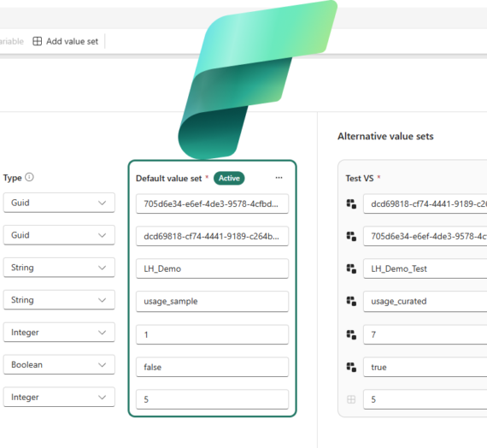Screen dimensions: 487x448
Task: Click the Test VS field starting 705d6e34
Action: pos(425,236)
